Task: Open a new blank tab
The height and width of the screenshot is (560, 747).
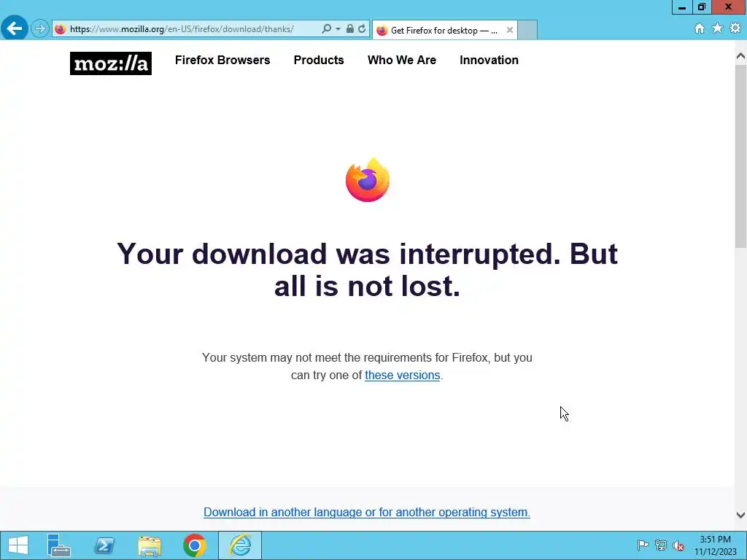Action: (x=527, y=30)
